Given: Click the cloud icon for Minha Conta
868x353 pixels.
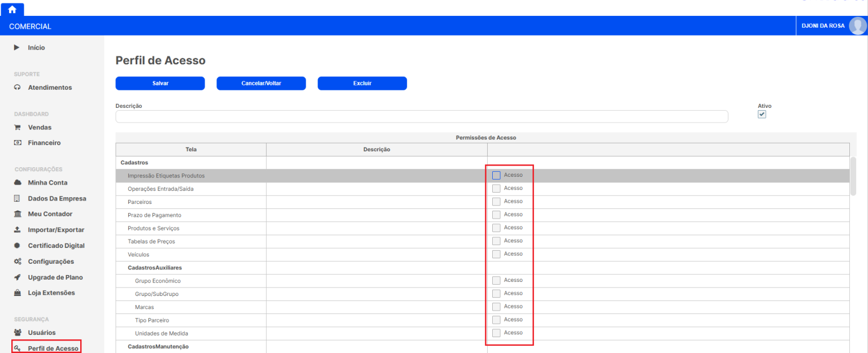Looking at the screenshot, I should pyautogui.click(x=18, y=182).
